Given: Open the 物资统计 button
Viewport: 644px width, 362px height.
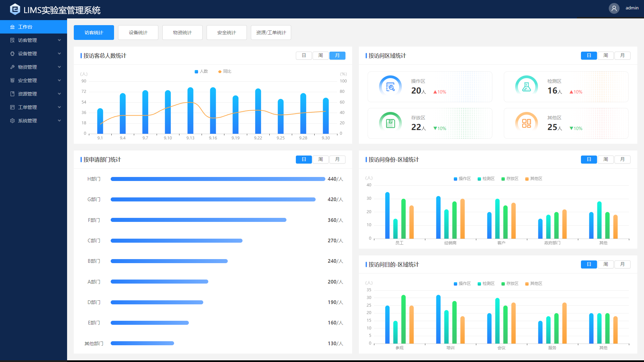Looking at the screenshot, I should (x=182, y=33).
